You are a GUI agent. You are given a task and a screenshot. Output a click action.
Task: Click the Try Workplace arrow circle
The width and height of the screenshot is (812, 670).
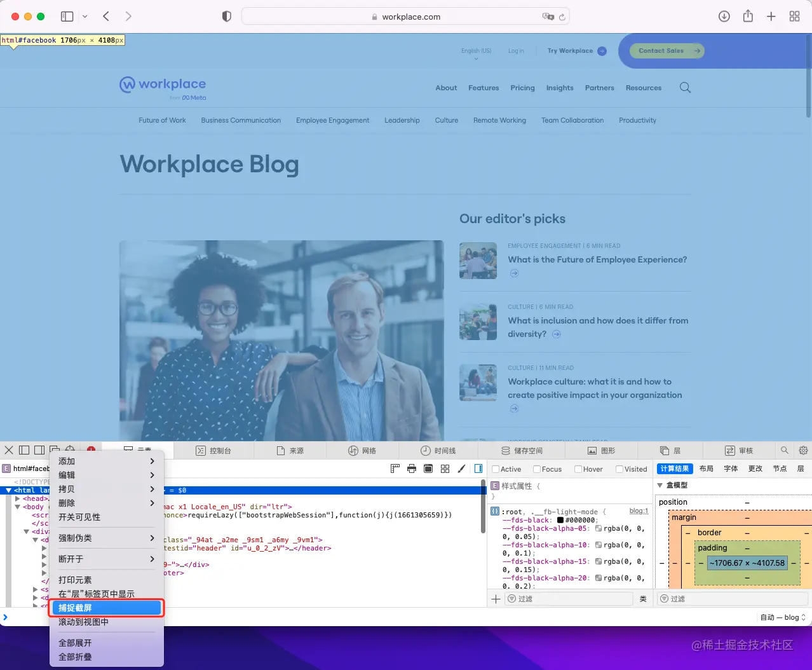(x=602, y=51)
